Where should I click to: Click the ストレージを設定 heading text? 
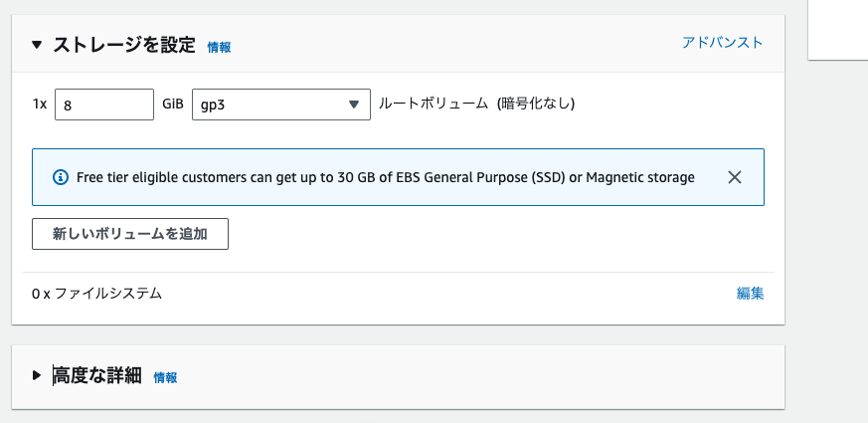(123, 45)
